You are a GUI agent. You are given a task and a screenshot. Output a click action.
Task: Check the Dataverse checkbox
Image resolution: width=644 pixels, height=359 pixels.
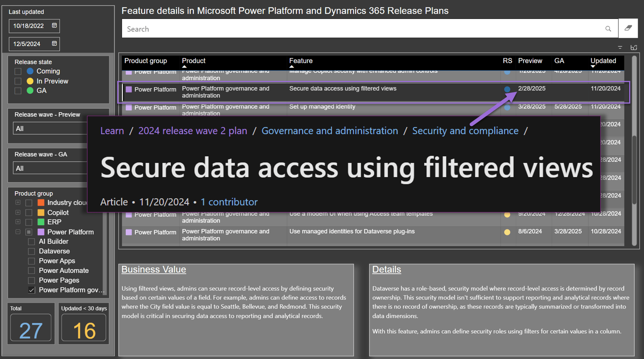coord(32,251)
